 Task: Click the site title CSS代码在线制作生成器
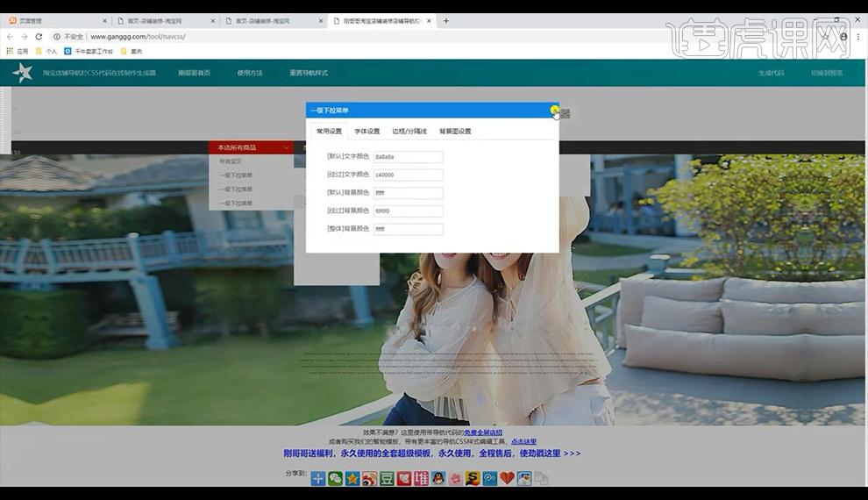[x=99, y=73]
